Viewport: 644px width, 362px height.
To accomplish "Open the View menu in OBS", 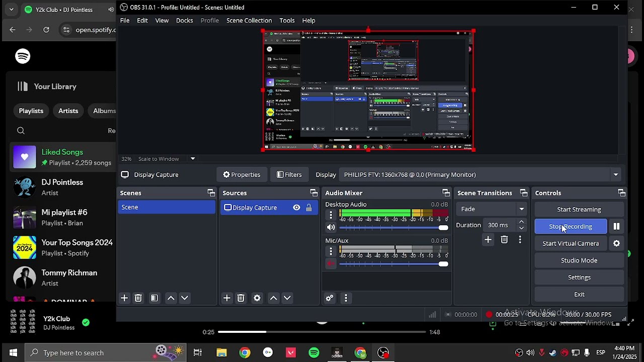I will point(162,21).
